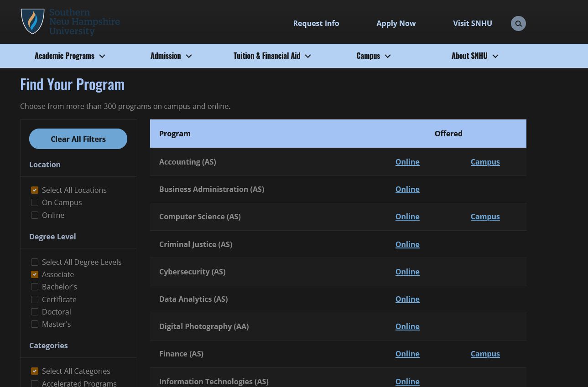Check the Online location checkbox
This screenshot has height=387, width=588.
(35, 215)
